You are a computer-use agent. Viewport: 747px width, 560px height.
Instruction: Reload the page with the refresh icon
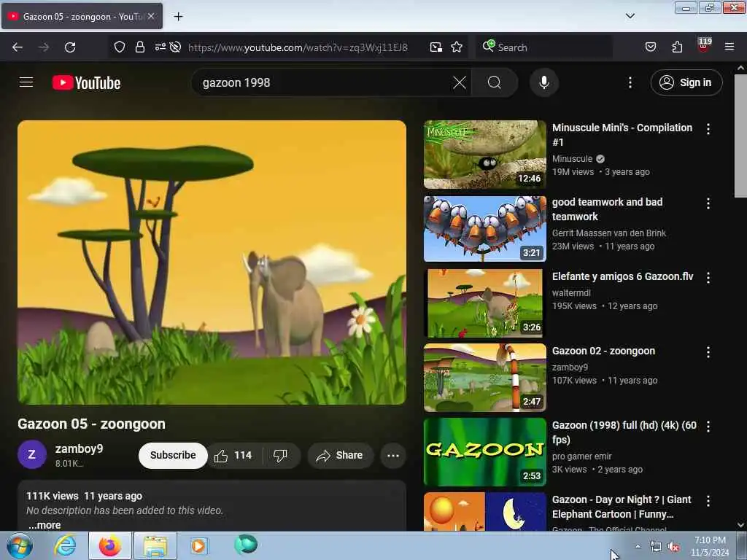point(70,47)
